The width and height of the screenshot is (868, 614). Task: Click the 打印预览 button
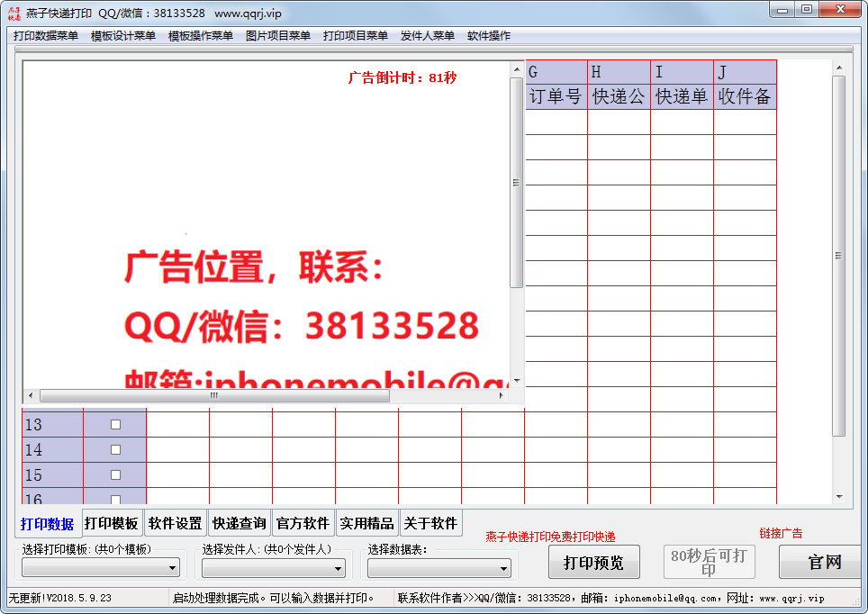point(592,561)
